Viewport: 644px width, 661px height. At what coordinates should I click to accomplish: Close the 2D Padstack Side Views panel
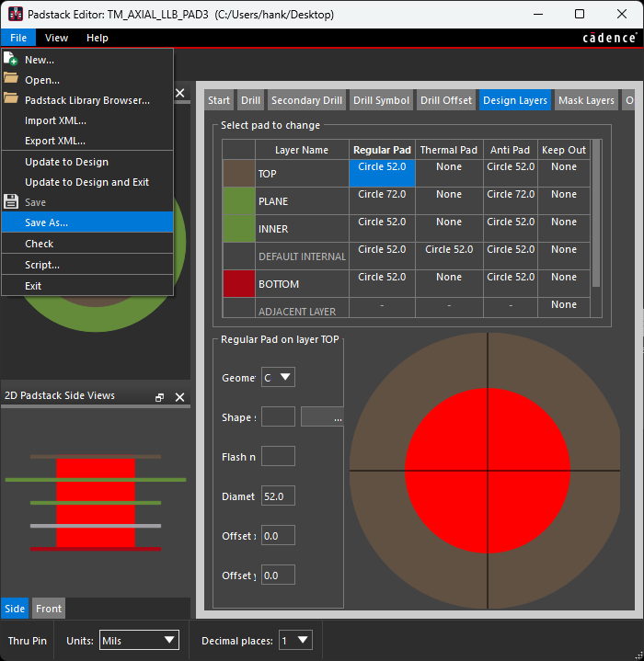click(180, 397)
